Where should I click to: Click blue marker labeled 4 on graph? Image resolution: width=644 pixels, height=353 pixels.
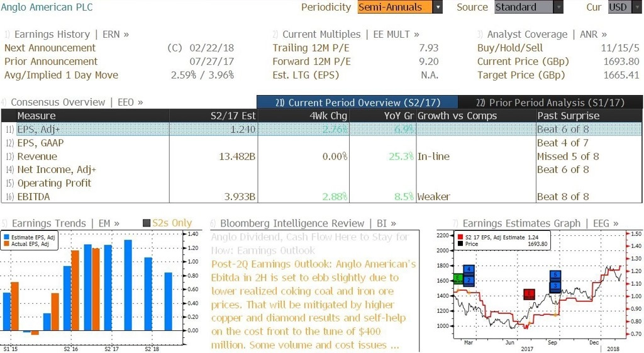coord(469,269)
